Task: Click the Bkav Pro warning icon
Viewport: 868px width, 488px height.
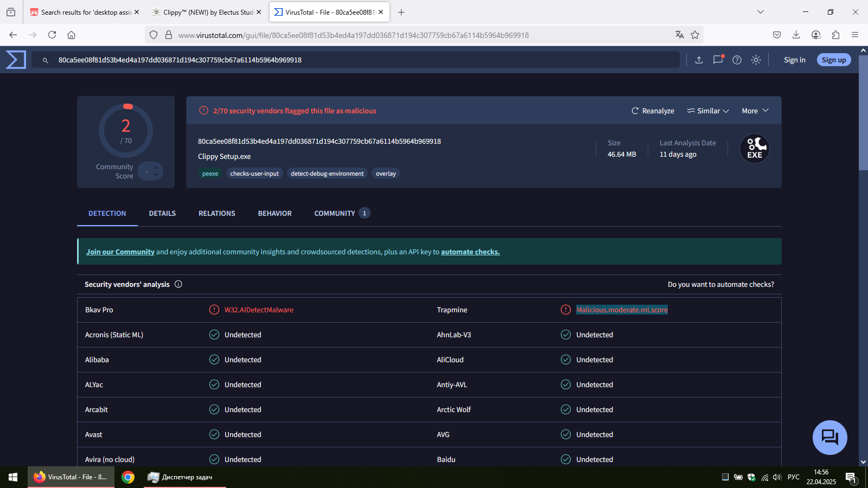Action: pyautogui.click(x=214, y=310)
